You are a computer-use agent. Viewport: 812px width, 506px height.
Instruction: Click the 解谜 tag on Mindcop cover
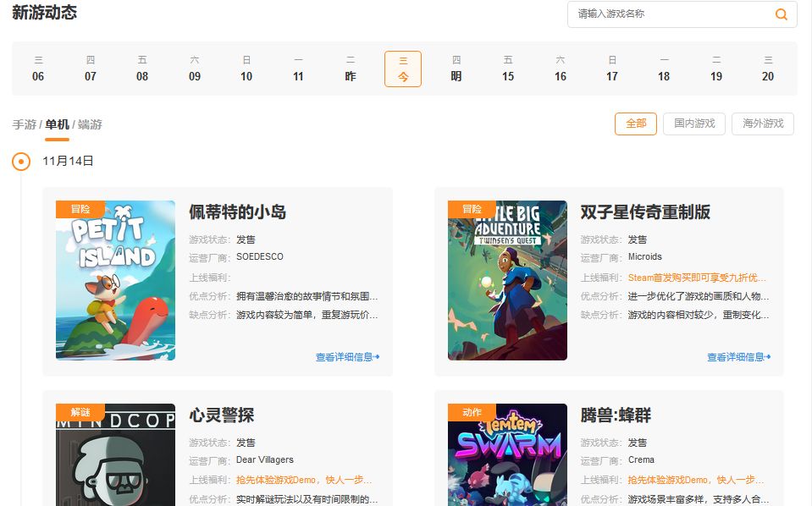[x=80, y=412]
